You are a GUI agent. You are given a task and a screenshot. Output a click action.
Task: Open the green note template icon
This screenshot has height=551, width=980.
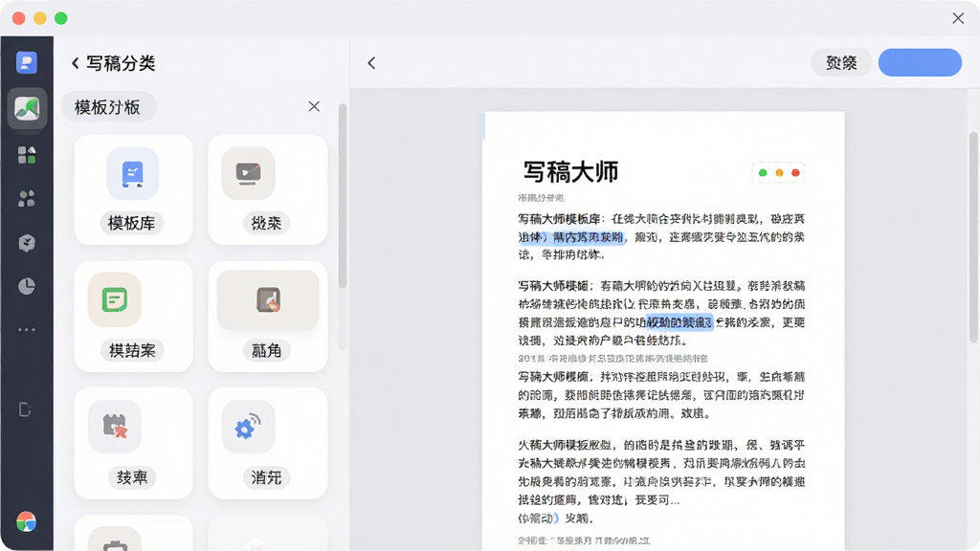pos(115,299)
